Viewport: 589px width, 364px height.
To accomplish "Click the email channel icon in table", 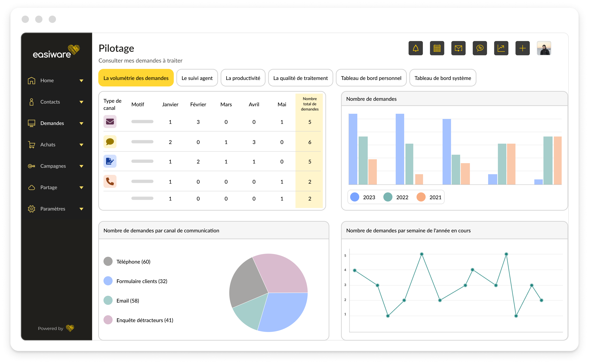I will (110, 122).
